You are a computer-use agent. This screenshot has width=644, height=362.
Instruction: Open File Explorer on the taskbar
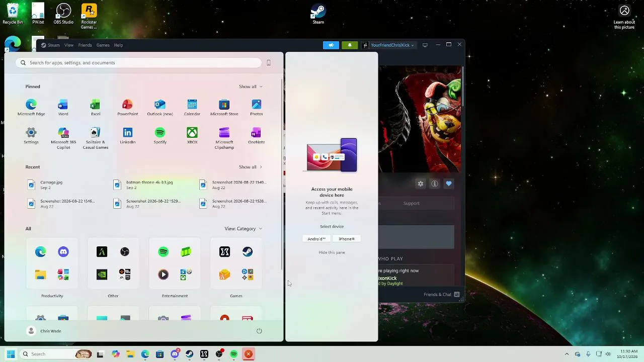tap(130, 354)
